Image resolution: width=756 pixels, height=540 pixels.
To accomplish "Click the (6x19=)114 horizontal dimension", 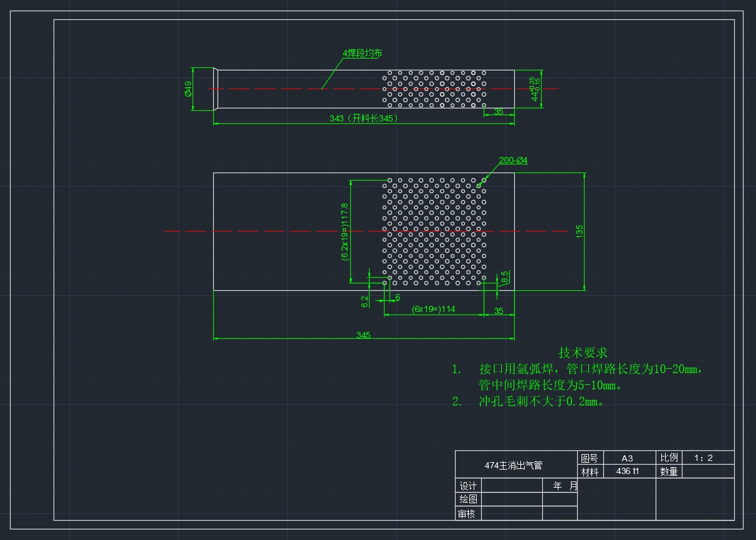I will coord(433,309).
